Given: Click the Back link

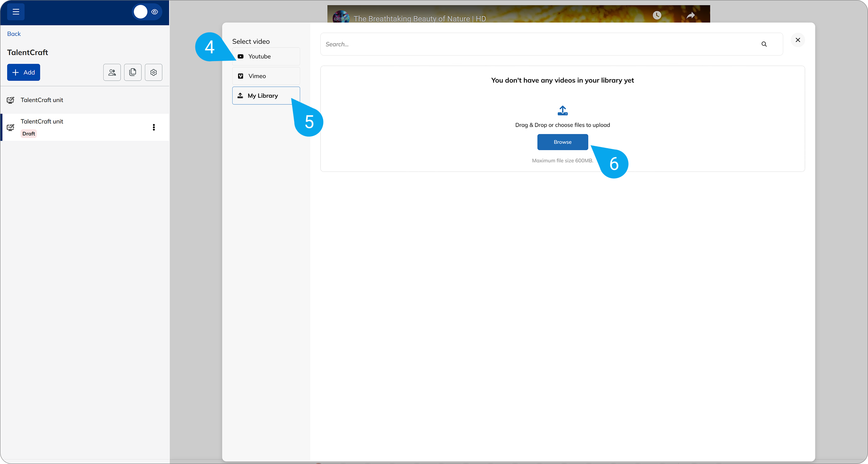Looking at the screenshot, I should (x=14, y=34).
